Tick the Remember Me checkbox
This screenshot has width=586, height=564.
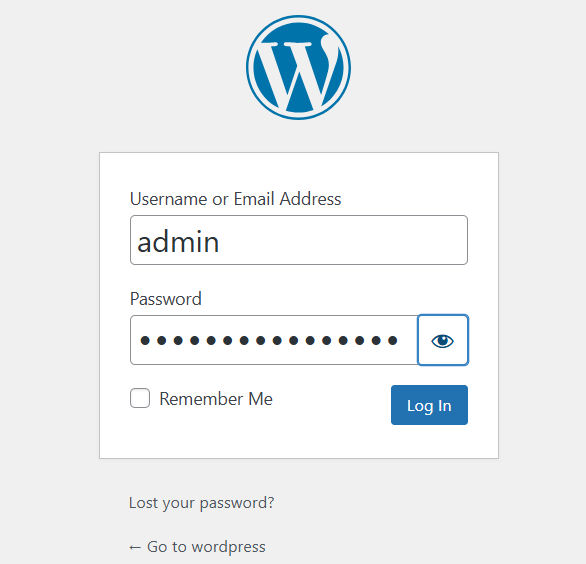pos(140,398)
